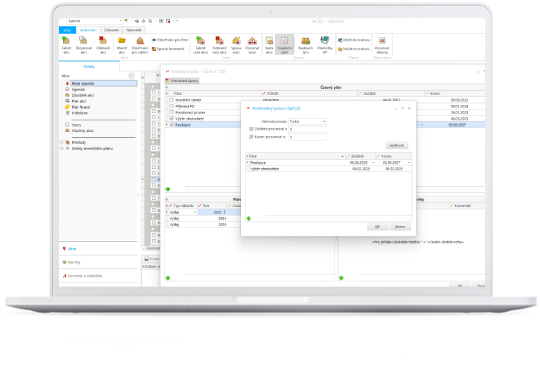Click Moje agenda icon in sidebar
This screenshot has width=540, height=375.
(x=67, y=83)
